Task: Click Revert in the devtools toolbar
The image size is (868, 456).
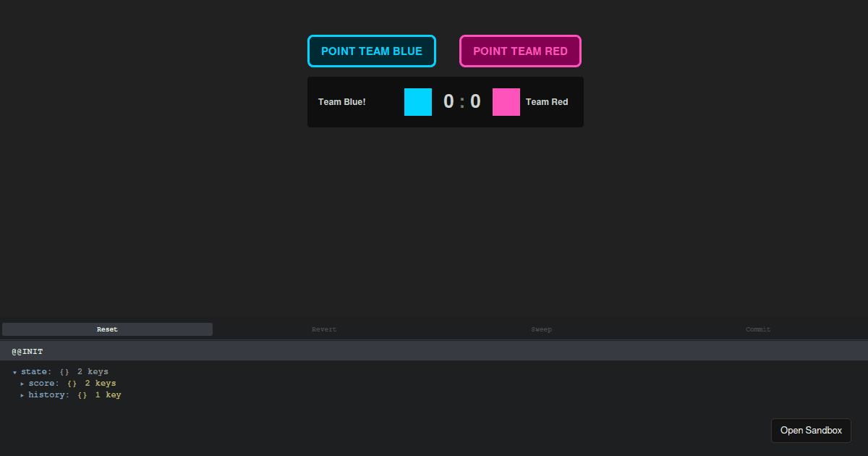Action: (324, 329)
